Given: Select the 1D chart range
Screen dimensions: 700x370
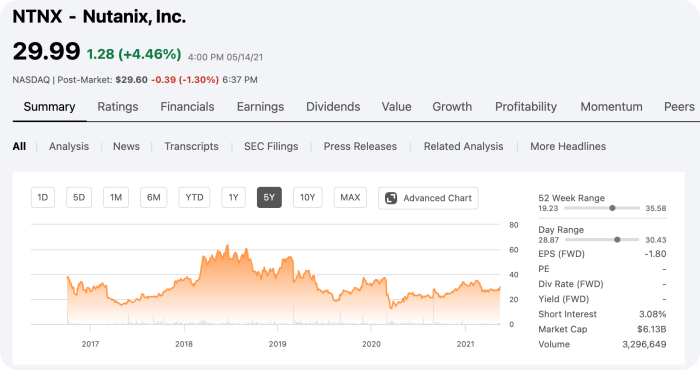Looking at the screenshot, I should pyautogui.click(x=43, y=198).
